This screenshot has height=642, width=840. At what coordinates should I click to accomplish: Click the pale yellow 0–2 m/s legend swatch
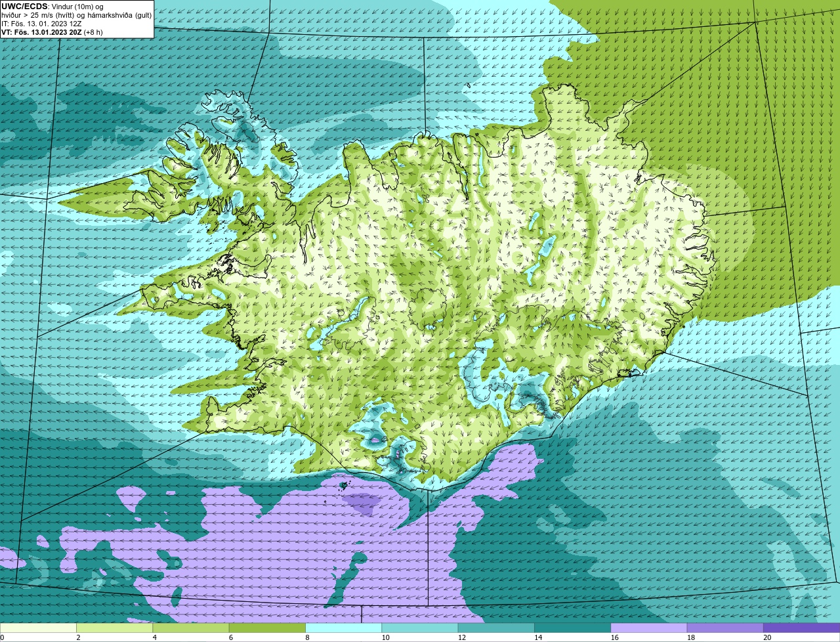[38, 628]
